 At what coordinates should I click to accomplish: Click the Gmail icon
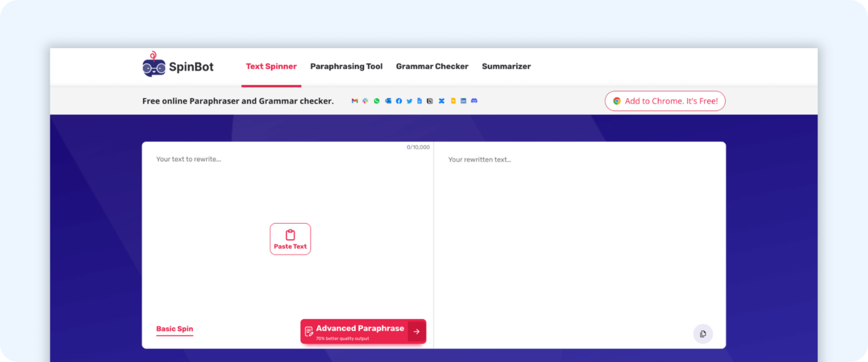[x=355, y=101]
